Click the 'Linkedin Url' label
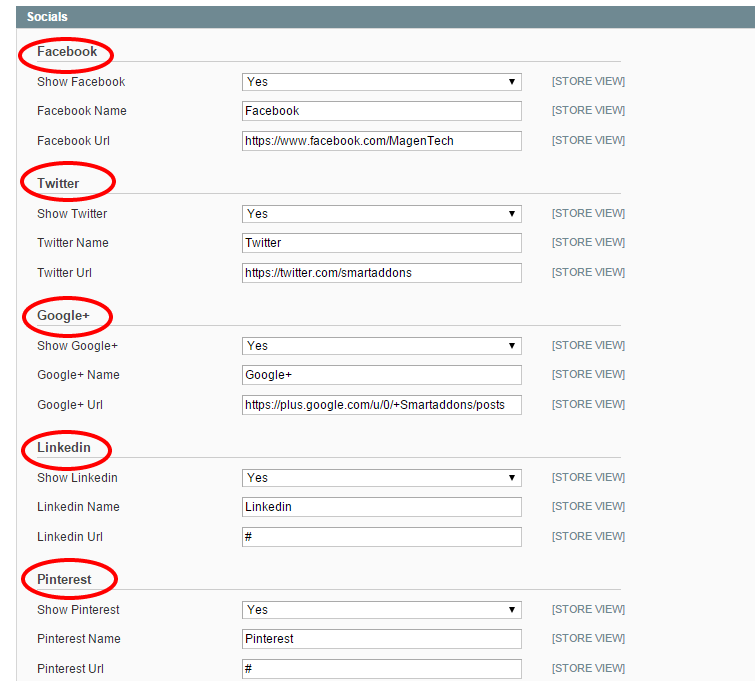Screen dimensions: 755x681 pos(70,537)
